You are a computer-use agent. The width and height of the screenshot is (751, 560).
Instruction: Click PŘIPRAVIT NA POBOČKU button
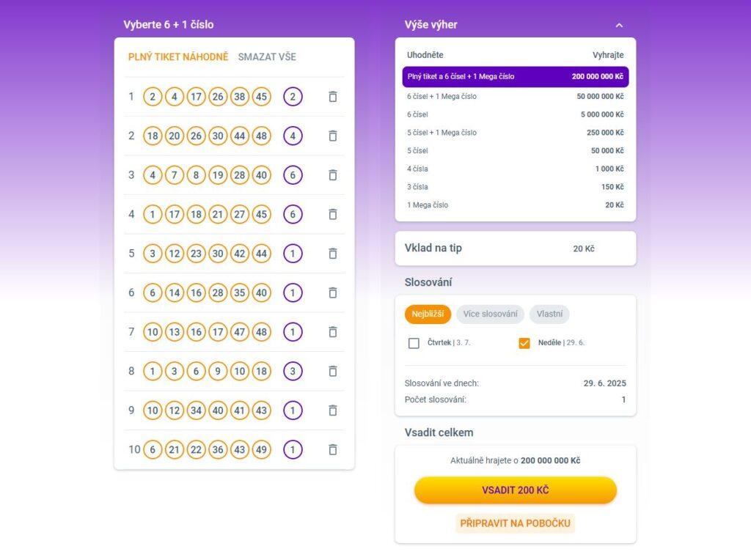pyautogui.click(x=516, y=523)
